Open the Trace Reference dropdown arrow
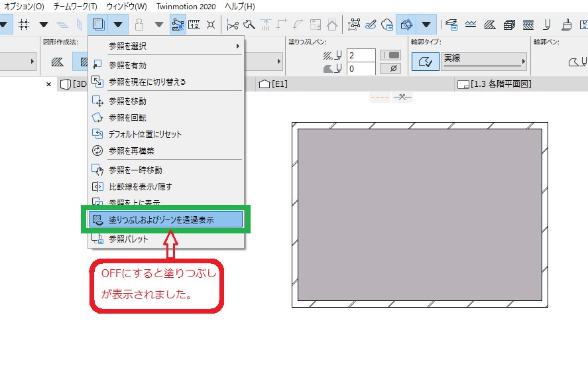This screenshot has height=370, width=588. (x=118, y=25)
